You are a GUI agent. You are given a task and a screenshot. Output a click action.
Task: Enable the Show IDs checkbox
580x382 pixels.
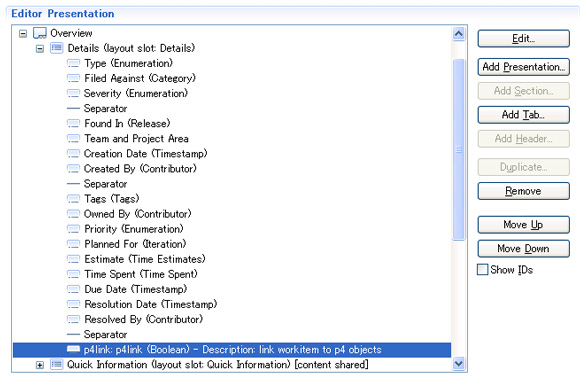pyautogui.click(x=482, y=270)
